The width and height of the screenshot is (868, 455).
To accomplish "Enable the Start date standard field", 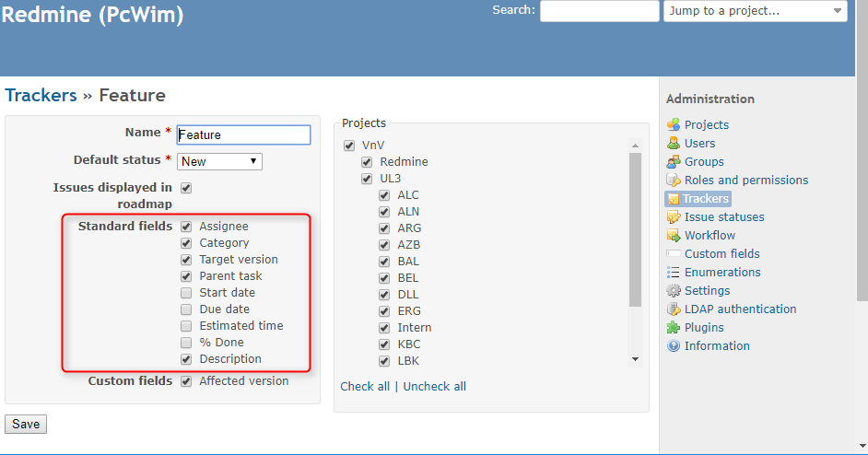I will point(186,293).
